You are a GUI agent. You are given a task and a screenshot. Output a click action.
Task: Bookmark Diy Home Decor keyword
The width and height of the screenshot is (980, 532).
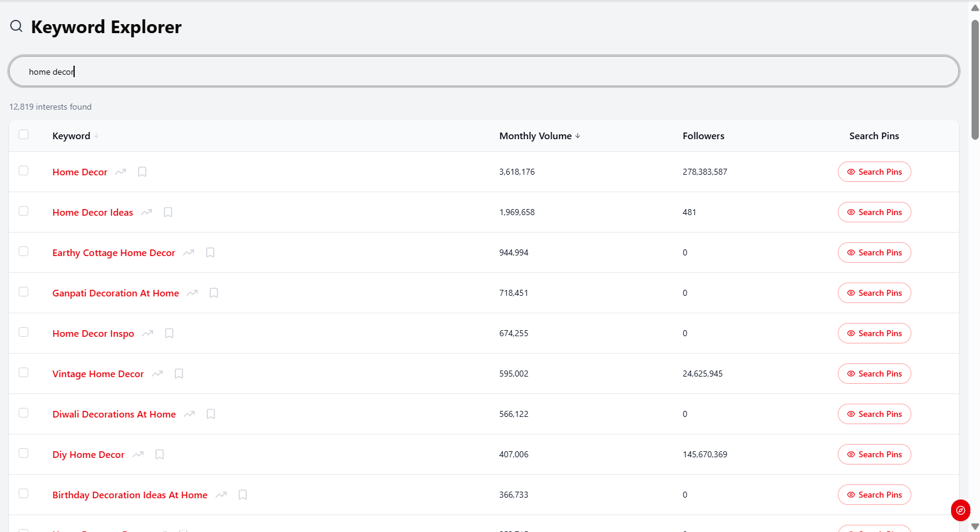point(160,454)
